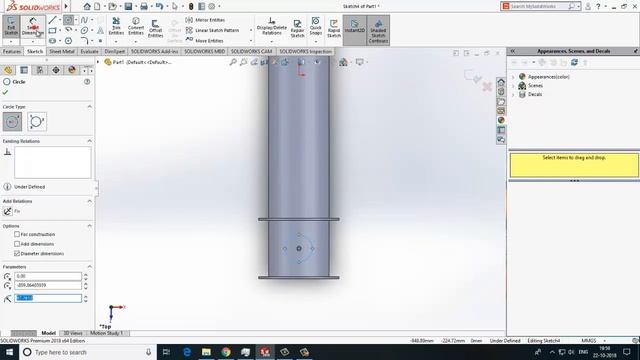640x360 pixels.
Task: Enable the Add dimensions checkbox
Action: 17,244
